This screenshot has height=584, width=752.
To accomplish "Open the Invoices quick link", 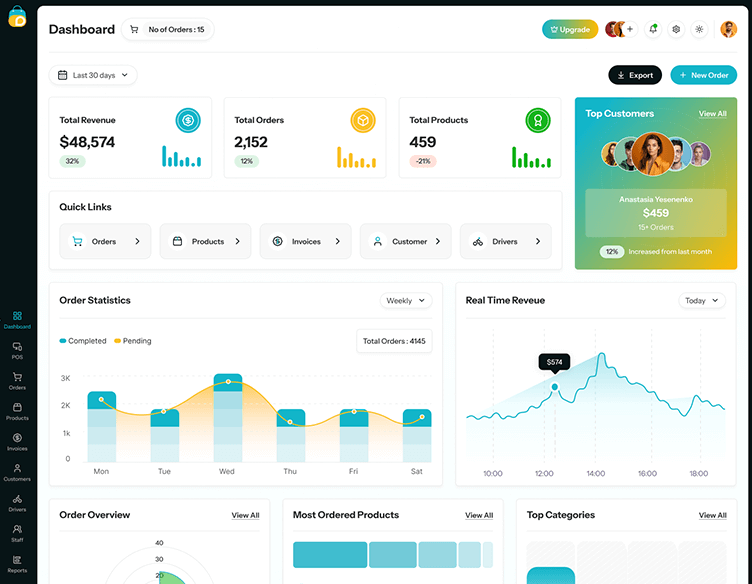I will click(x=306, y=241).
